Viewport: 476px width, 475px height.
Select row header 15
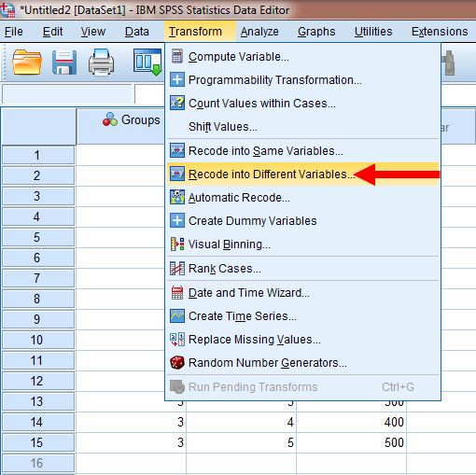[x=38, y=442]
